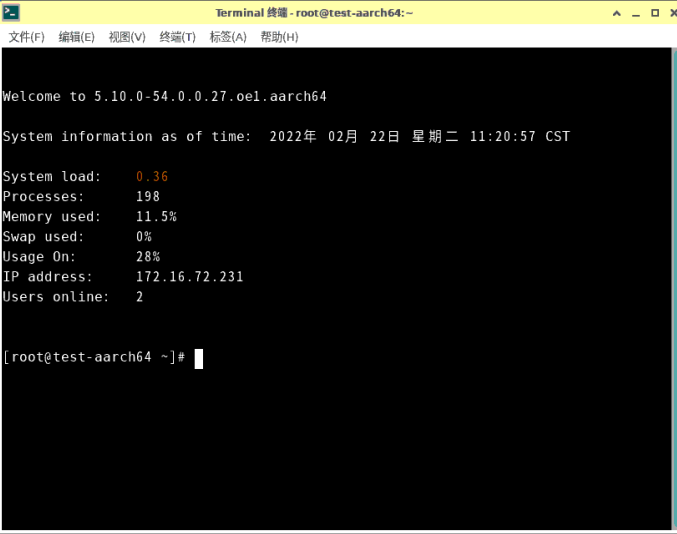The image size is (677, 534).
Task: Open the 帮助(H) menu
Action: pyautogui.click(x=279, y=37)
